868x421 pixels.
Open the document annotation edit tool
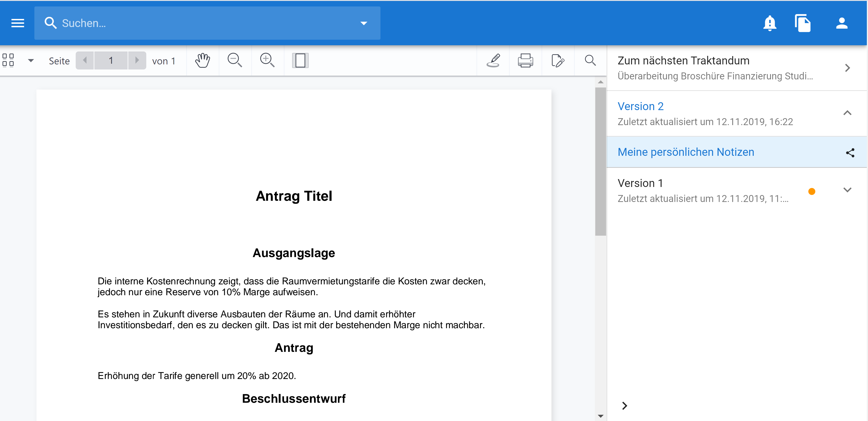point(558,61)
